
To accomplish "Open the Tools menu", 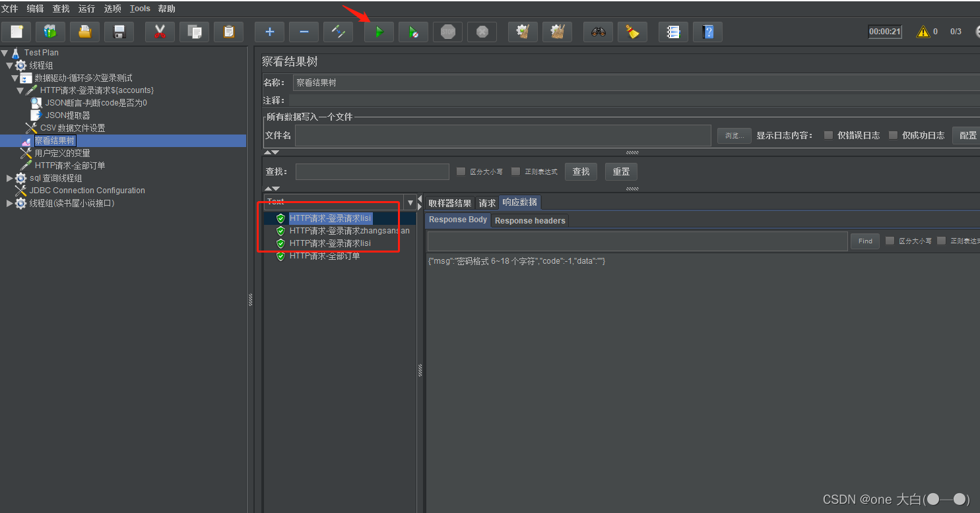I will [x=140, y=9].
